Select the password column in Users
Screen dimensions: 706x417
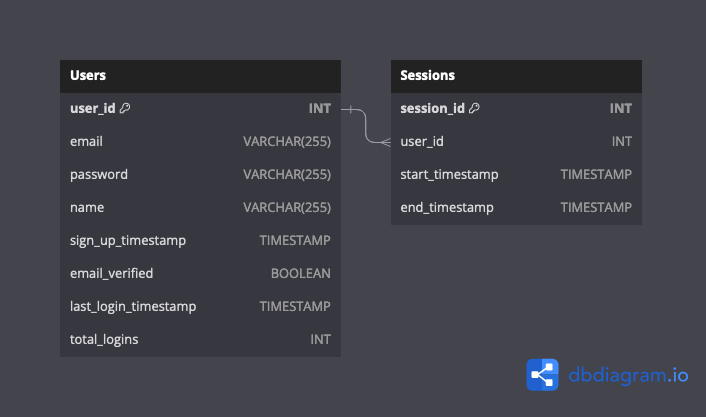click(x=200, y=174)
